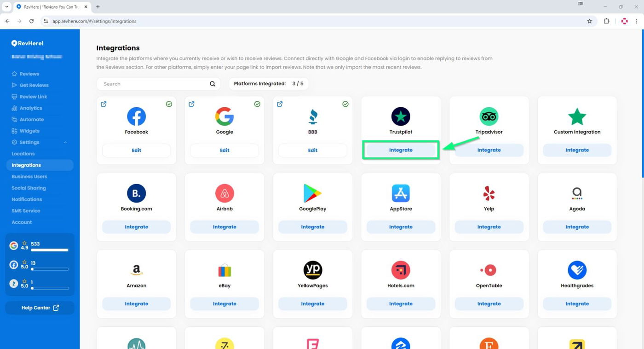The width and height of the screenshot is (644, 349).
Task: Click the Booking.com logo
Action: (x=136, y=193)
